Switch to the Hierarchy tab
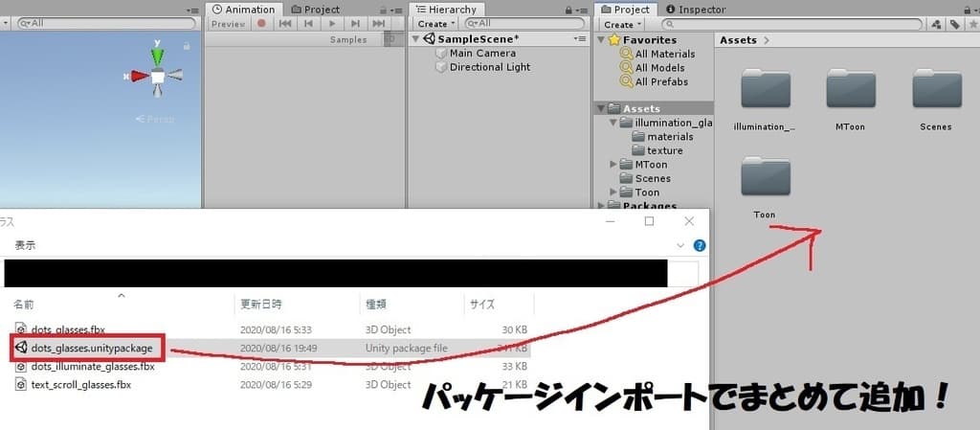Viewport: 980px width, 430px height. 446,10
